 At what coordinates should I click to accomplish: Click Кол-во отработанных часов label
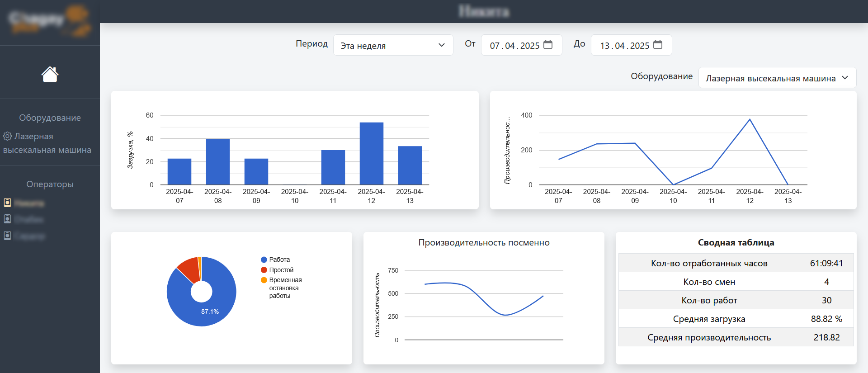[709, 263]
